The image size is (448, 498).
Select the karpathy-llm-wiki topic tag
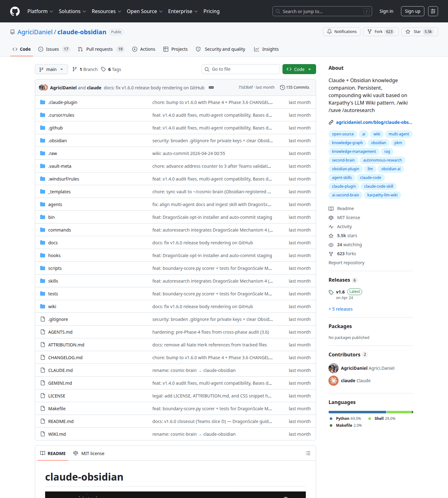point(382,195)
